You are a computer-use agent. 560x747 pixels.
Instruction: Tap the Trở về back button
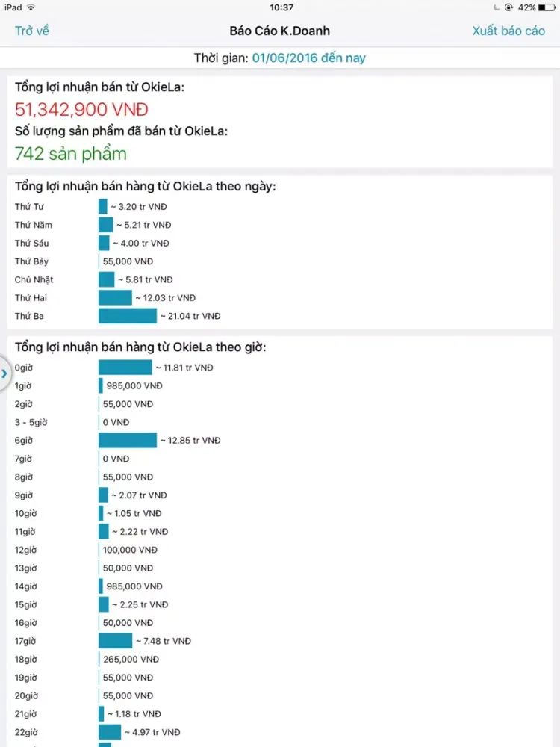click(32, 31)
